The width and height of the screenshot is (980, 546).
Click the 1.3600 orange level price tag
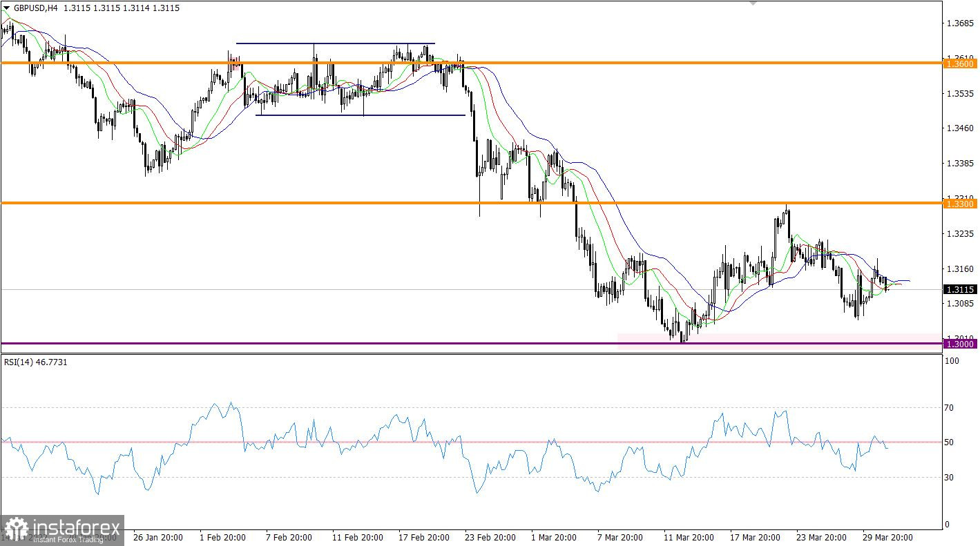coord(959,64)
